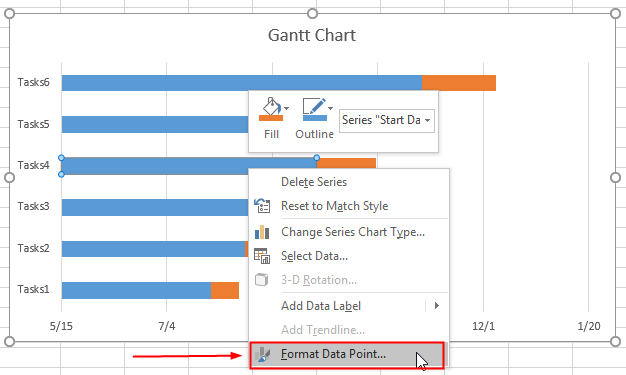626x375 pixels.
Task: Click the bottom-left chart corner handle
Action: pyautogui.click(x=9, y=341)
